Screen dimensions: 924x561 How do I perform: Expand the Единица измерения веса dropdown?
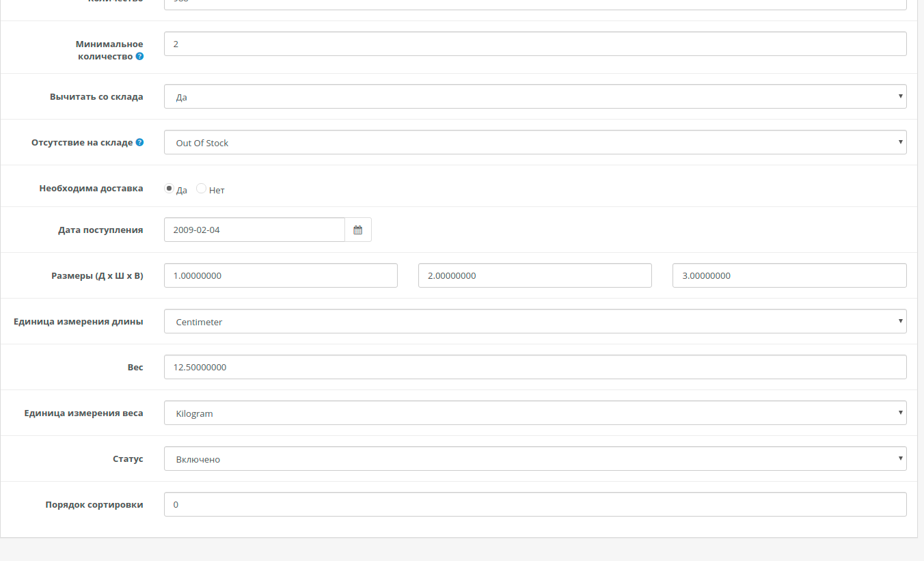(534, 413)
